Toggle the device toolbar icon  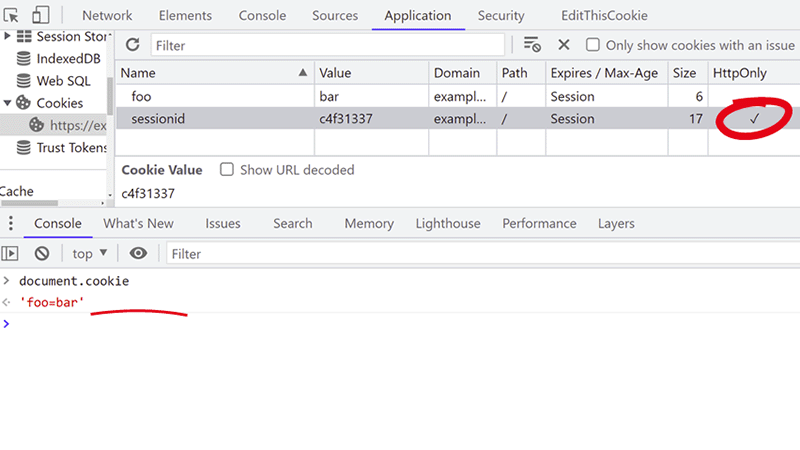tap(41, 15)
